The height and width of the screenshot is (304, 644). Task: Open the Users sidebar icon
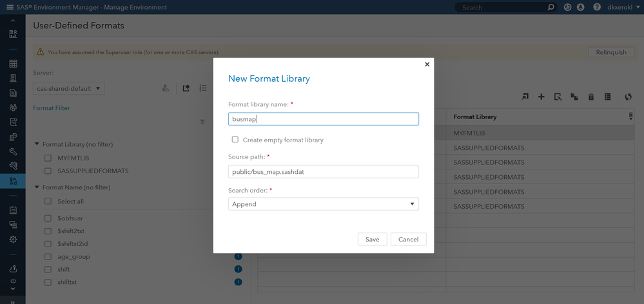click(13, 108)
